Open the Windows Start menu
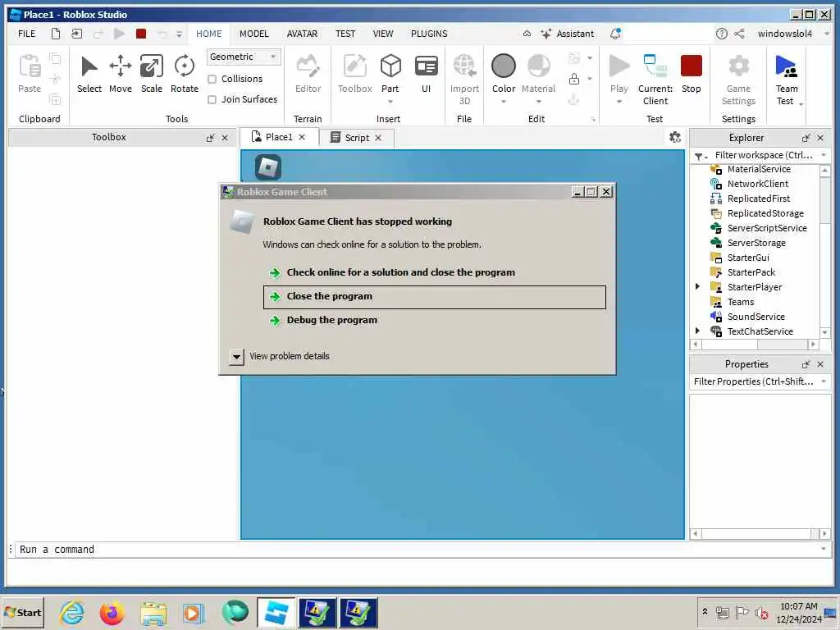840x630 pixels. (x=23, y=613)
